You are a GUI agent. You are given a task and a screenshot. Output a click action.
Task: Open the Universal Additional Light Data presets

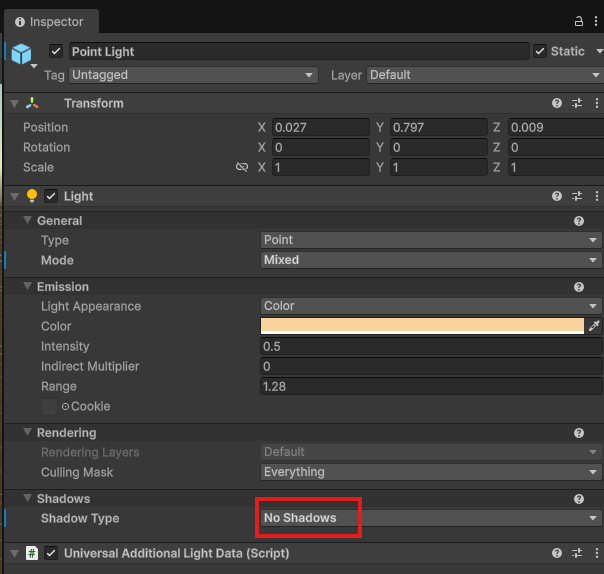(577, 553)
